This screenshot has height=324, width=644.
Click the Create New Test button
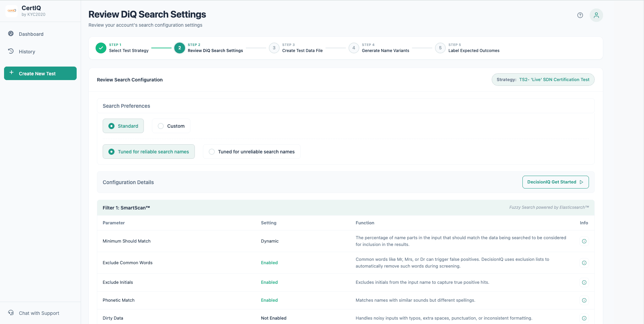[x=40, y=73]
